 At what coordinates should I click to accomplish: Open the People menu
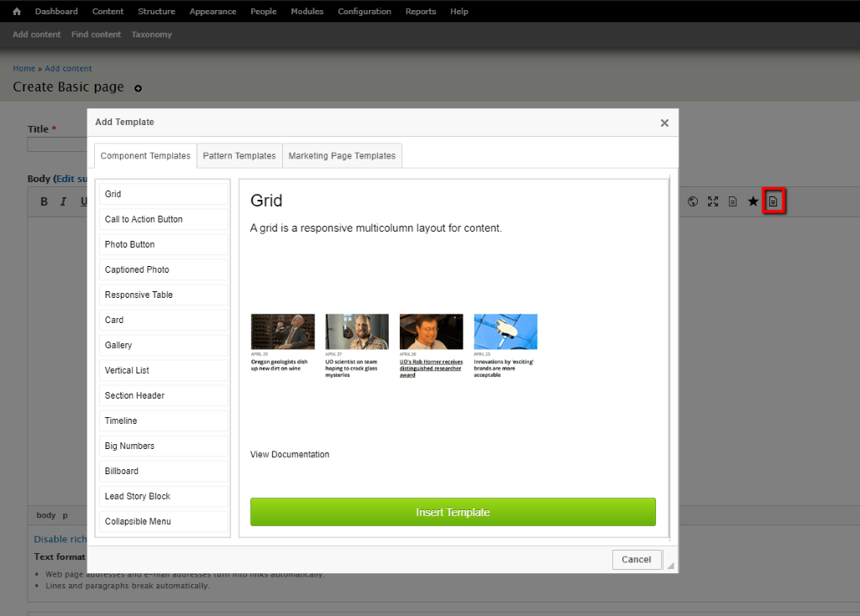[263, 12]
